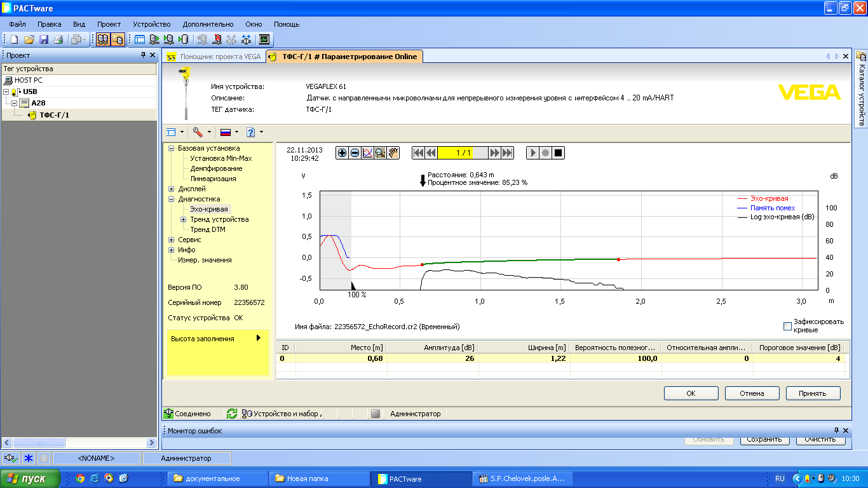Open the Windows пуск start button

[x=31, y=478]
